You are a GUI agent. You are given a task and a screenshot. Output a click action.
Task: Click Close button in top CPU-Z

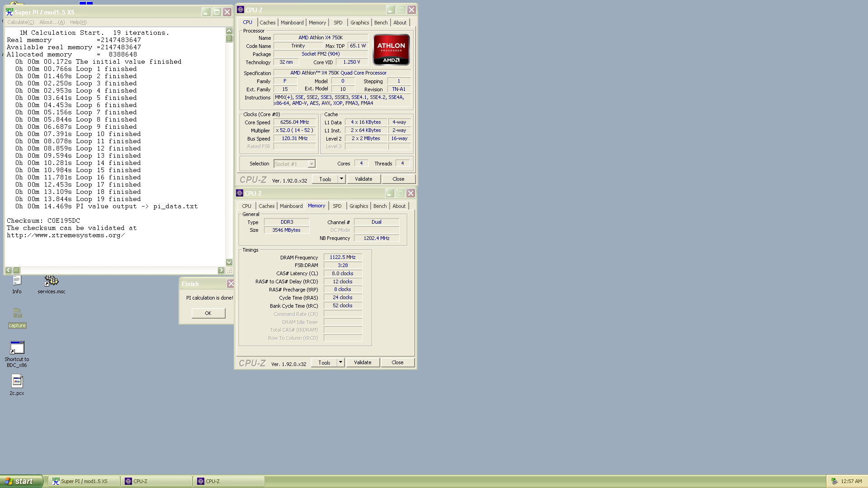coord(398,179)
